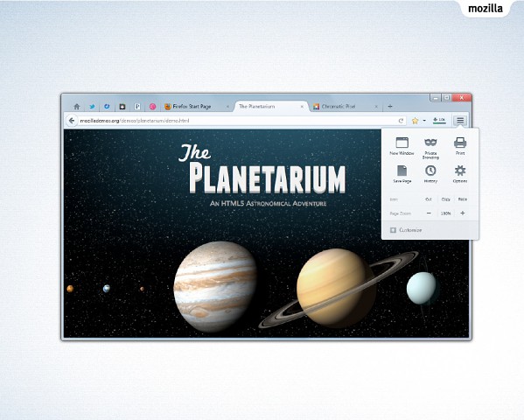
Task: Close the Chromatic Pixel tab
Action: pos(376,107)
